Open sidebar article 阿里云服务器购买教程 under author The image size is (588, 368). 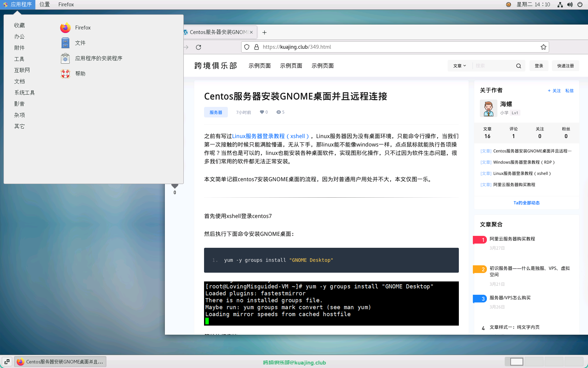(514, 185)
